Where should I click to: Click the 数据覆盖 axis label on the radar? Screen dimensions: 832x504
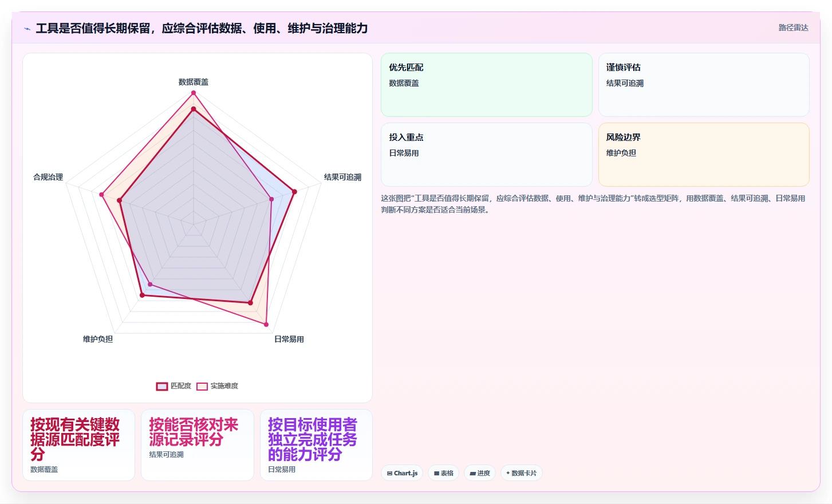pos(194,82)
